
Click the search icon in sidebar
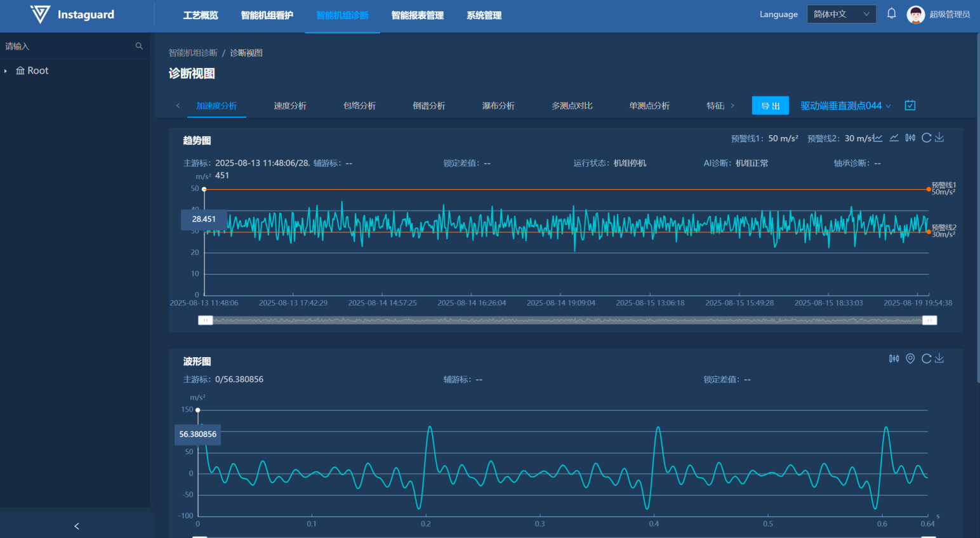click(x=139, y=46)
